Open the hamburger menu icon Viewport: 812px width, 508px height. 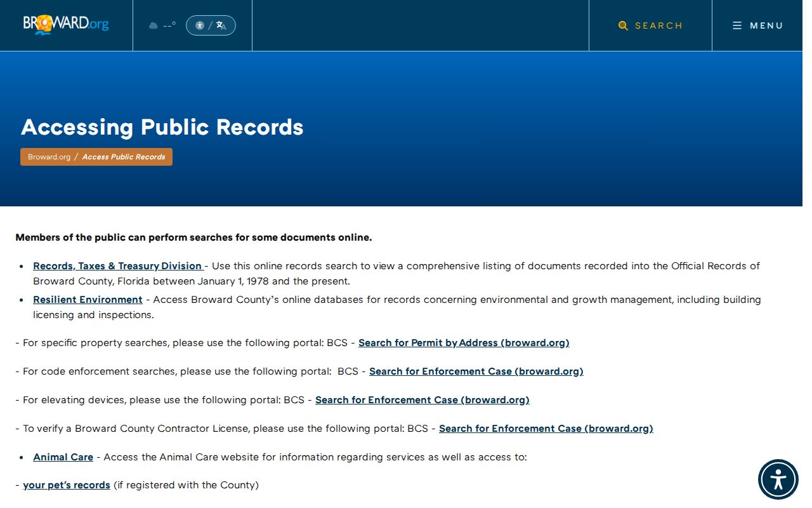coord(737,25)
